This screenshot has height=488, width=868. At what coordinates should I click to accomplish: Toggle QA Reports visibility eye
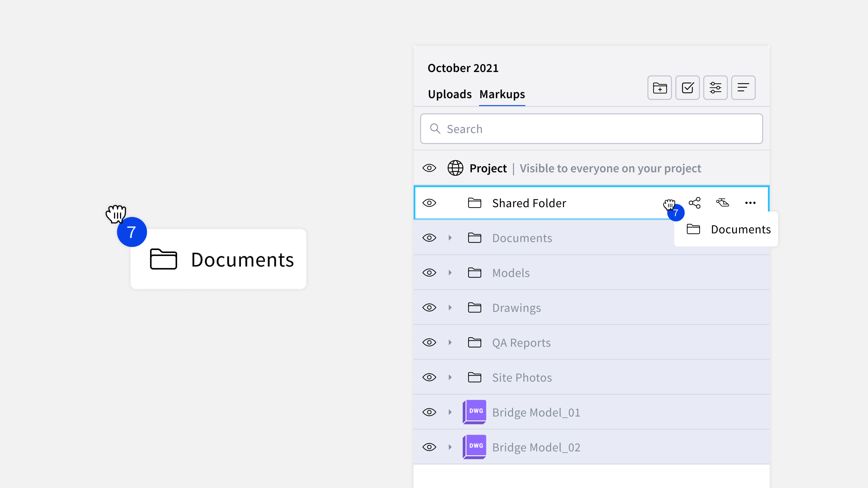coord(429,343)
